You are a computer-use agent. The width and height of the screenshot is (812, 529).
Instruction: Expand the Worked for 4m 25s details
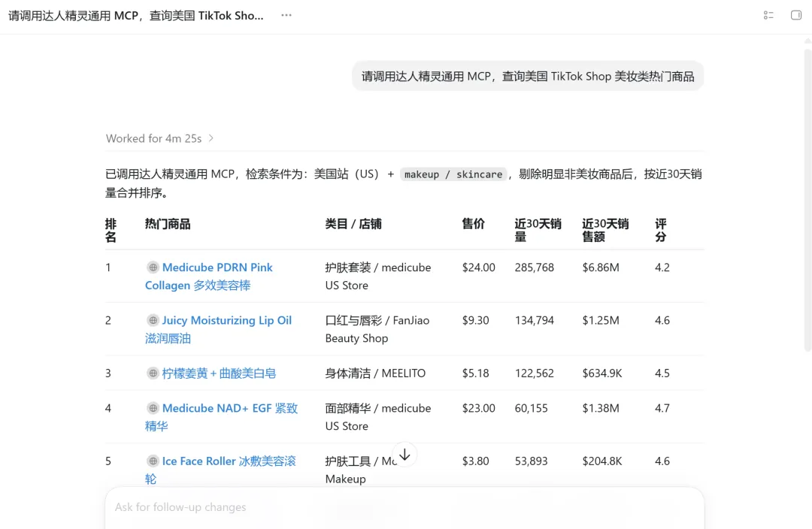click(x=160, y=138)
